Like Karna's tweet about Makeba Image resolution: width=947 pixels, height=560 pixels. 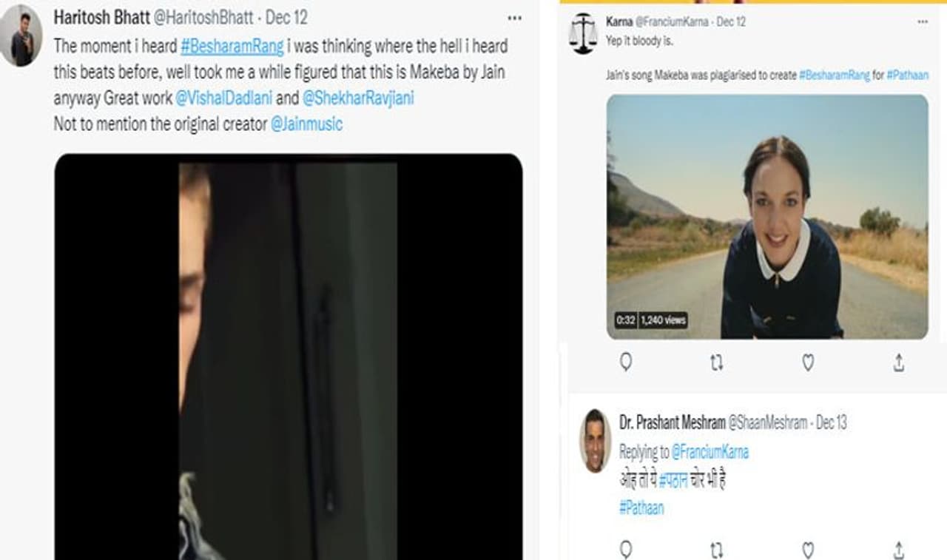click(808, 362)
